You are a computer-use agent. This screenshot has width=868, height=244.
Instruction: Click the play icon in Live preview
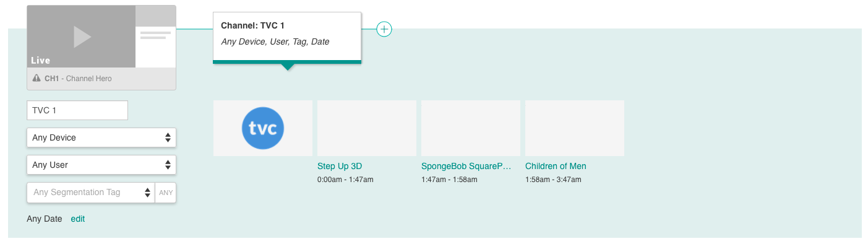tap(82, 37)
